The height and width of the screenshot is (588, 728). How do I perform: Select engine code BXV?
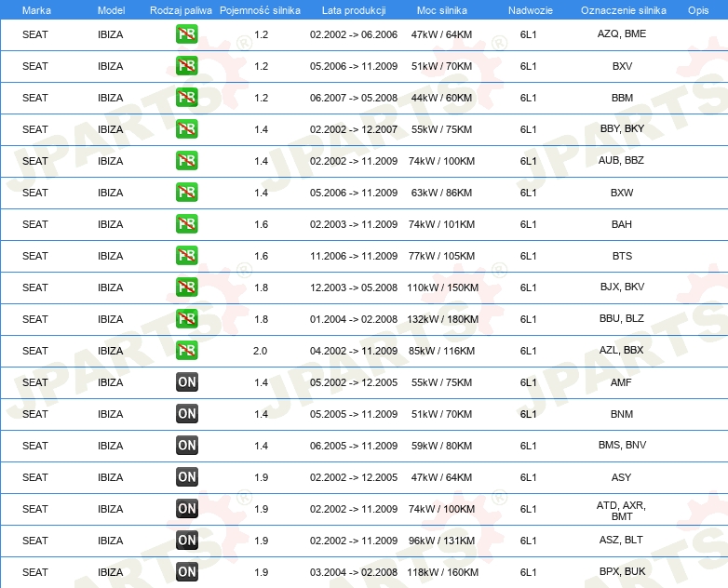[x=622, y=66]
